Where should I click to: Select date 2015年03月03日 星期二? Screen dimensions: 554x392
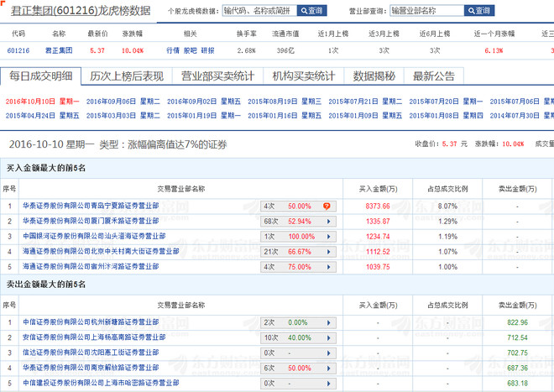coord(123,116)
